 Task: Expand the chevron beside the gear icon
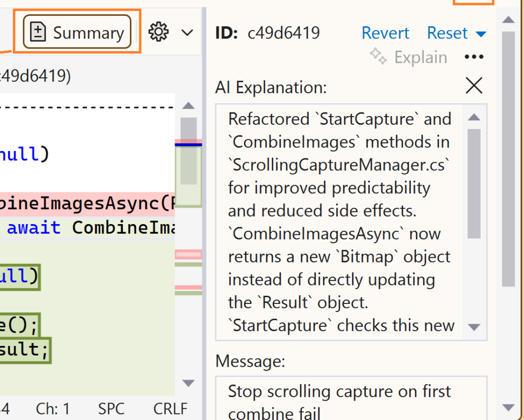pos(187,33)
